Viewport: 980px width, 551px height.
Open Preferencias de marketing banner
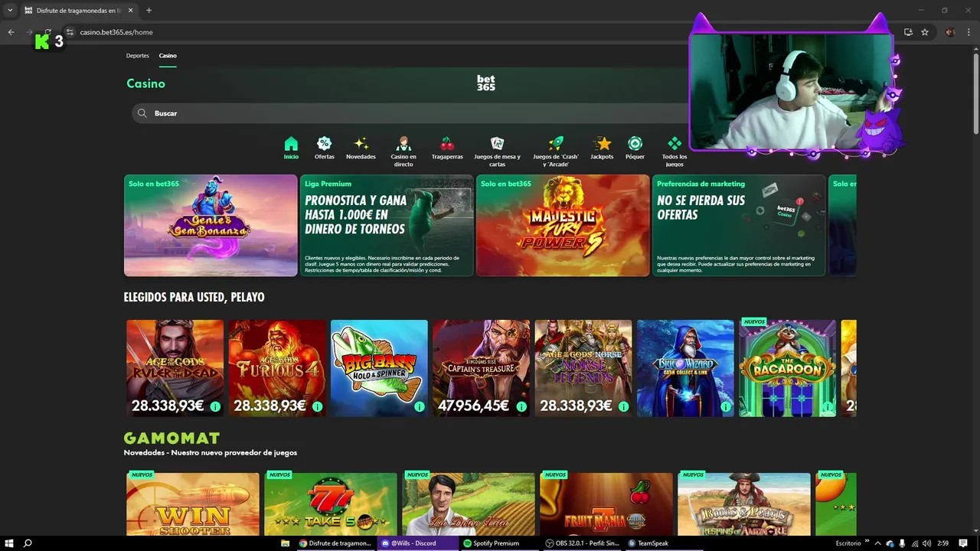pyautogui.click(x=739, y=225)
